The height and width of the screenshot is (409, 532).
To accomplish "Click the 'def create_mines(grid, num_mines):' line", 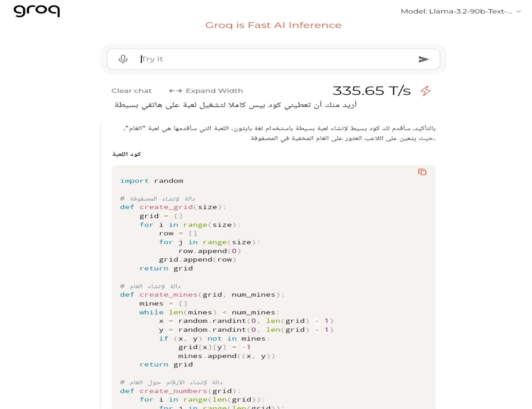I will coord(202,295).
